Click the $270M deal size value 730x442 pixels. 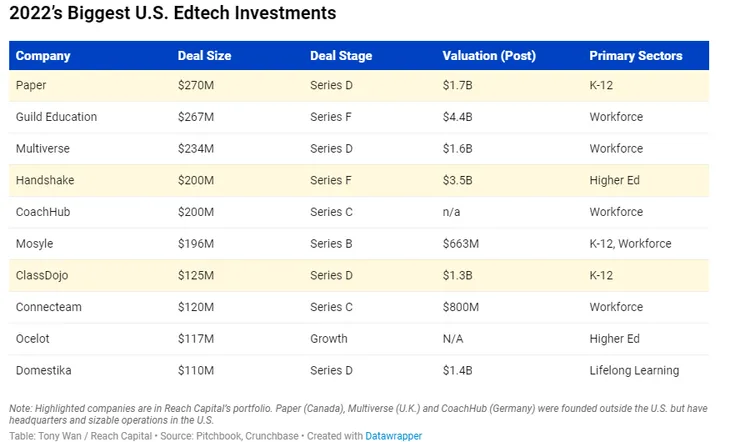[x=196, y=85]
